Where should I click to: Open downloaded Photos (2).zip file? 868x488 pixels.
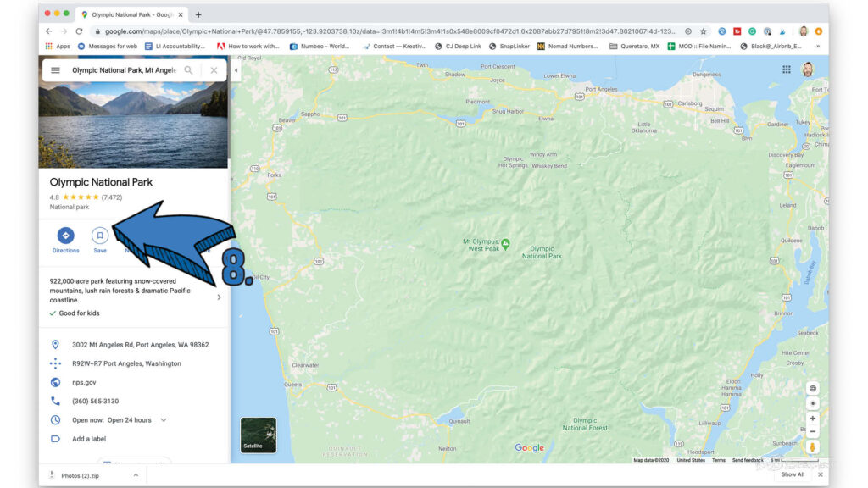[80, 475]
